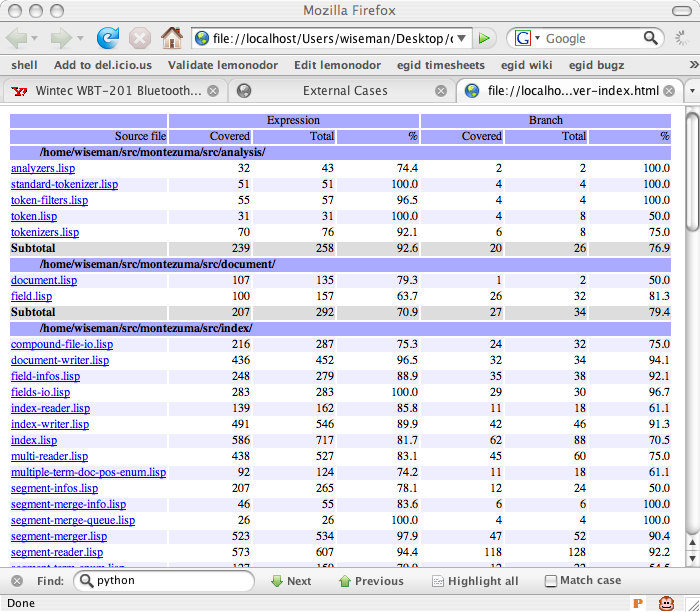Open standard-tokenizer.lisp link
The width and height of the screenshot is (700, 612).
[64, 184]
